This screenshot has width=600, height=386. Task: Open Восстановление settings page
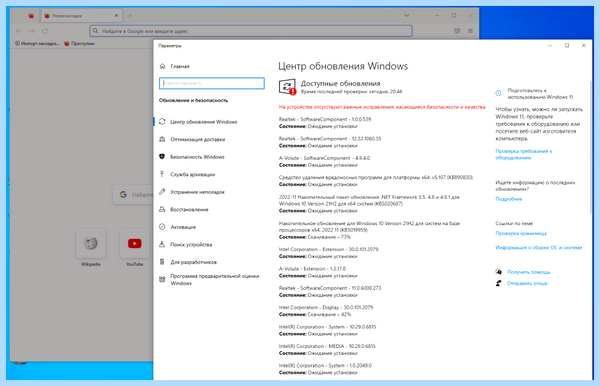click(x=189, y=209)
